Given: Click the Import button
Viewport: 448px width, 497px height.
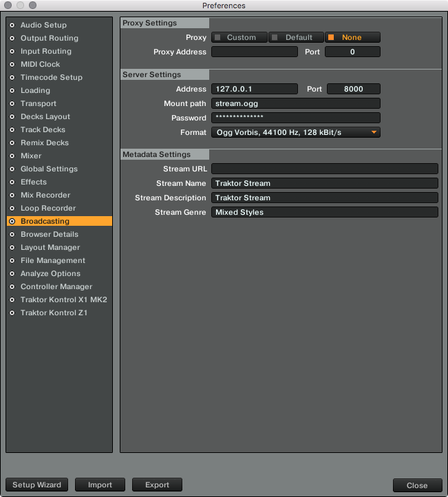Looking at the screenshot, I should [100, 485].
